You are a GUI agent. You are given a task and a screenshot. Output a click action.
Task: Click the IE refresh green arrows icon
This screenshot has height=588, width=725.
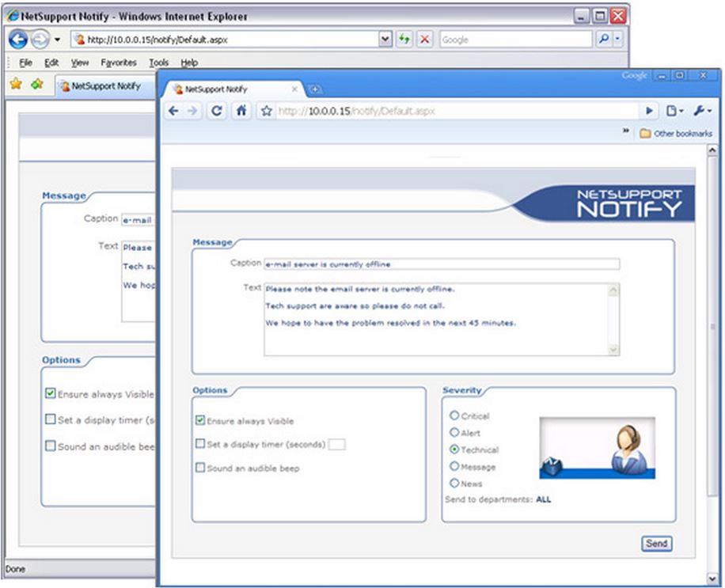[404, 40]
